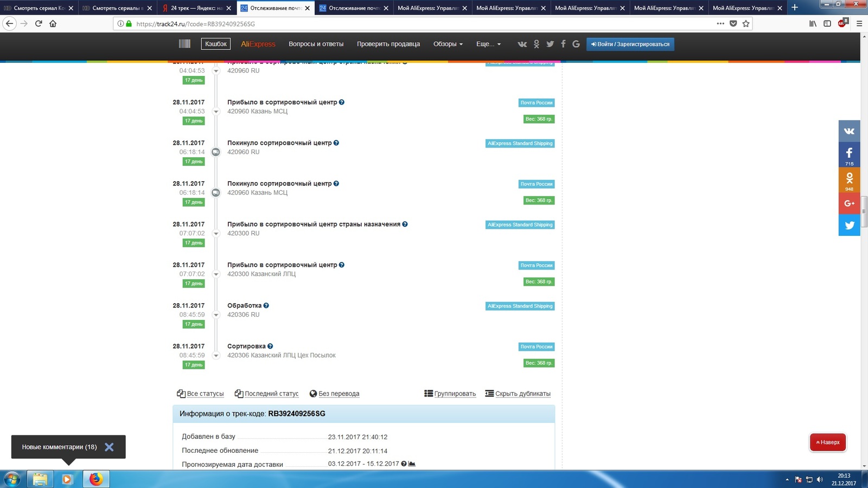Share via Google+ sidebar button
The image size is (868, 488).
click(x=849, y=203)
